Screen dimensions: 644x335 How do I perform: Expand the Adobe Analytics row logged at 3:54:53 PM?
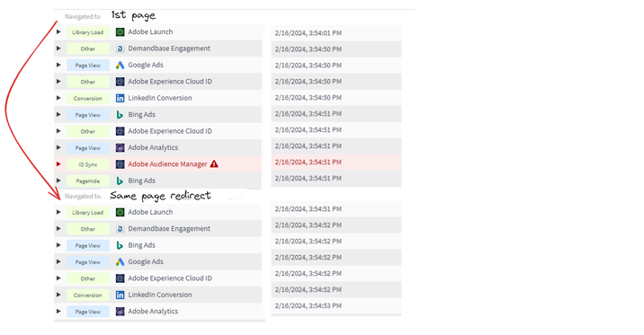(x=58, y=312)
